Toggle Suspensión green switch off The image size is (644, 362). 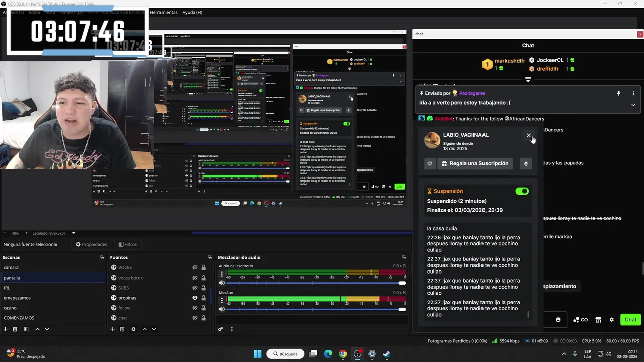pyautogui.click(x=522, y=191)
